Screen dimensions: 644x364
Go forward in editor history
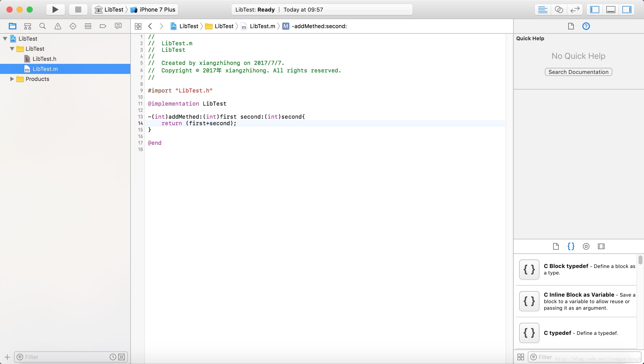pos(161,26)
